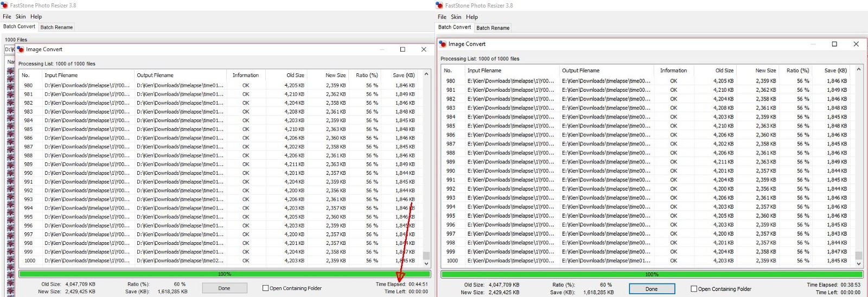Click Time Elapsed 00:38:53 in right dialog

click(x=833, y=285)
